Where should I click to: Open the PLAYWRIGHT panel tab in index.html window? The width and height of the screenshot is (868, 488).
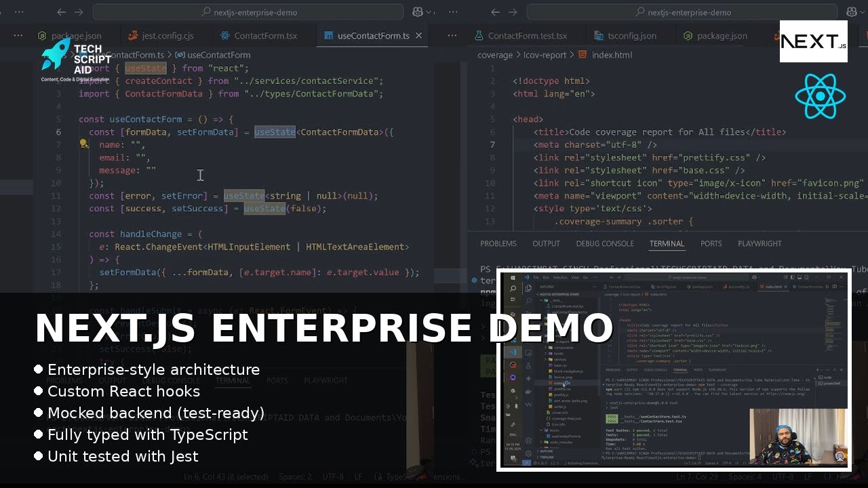(759, 243)
